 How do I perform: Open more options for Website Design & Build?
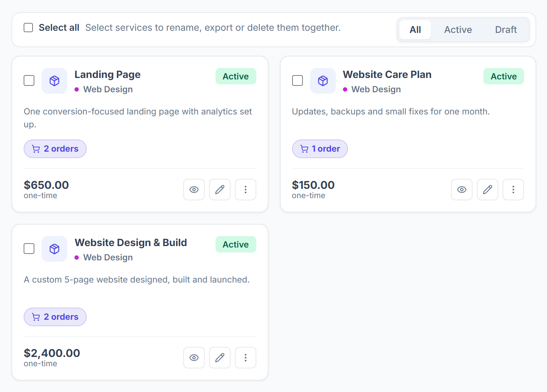(246, 358)
